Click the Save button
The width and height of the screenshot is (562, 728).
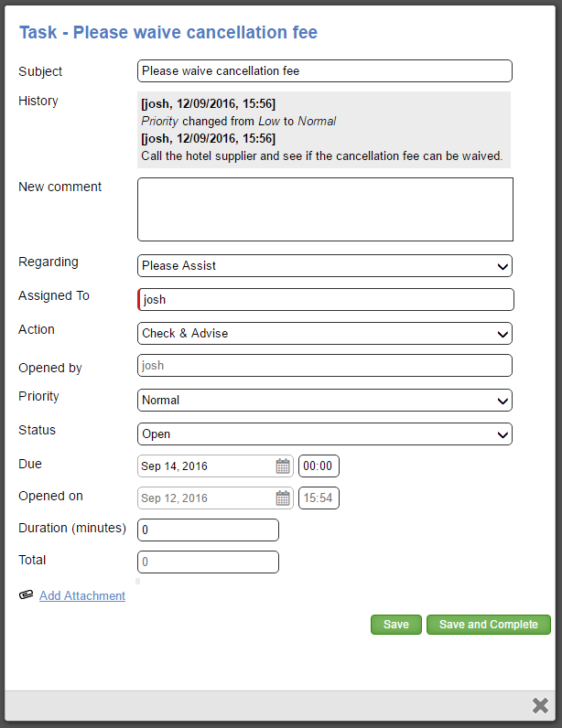tap(395, 625)
